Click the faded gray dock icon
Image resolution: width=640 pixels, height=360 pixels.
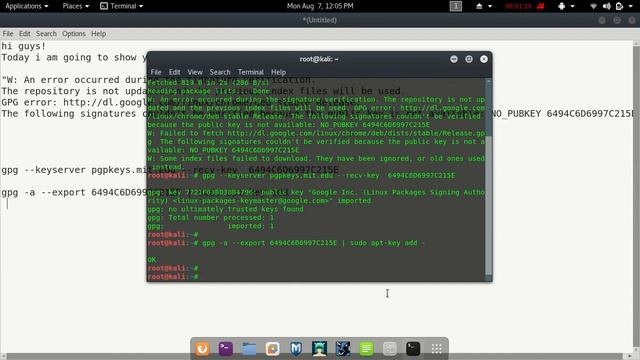pos(389,349)
